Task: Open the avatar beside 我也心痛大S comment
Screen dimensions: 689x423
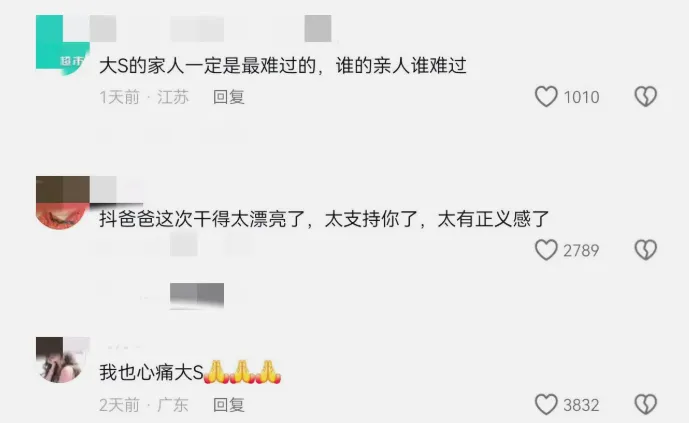Action: point(63,360)
